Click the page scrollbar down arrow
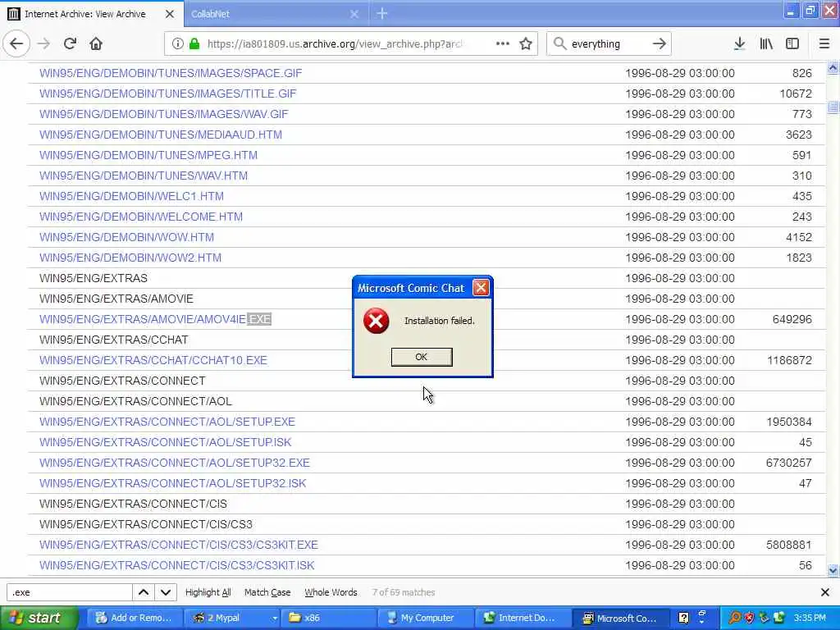Image resolution: width=840 pixels, height=630 pixels. pyautogui.click(x=833, y=570)
